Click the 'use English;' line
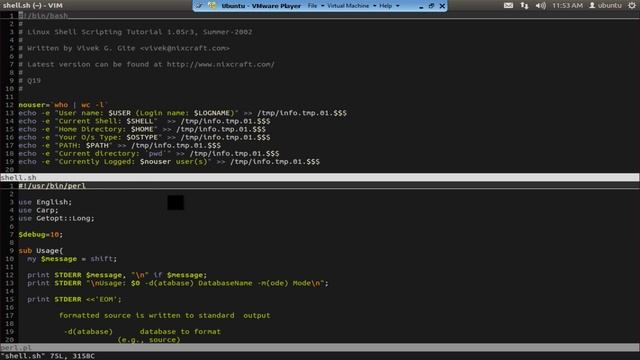The height and width of the screenshot is (360, 640). [45, 202]
